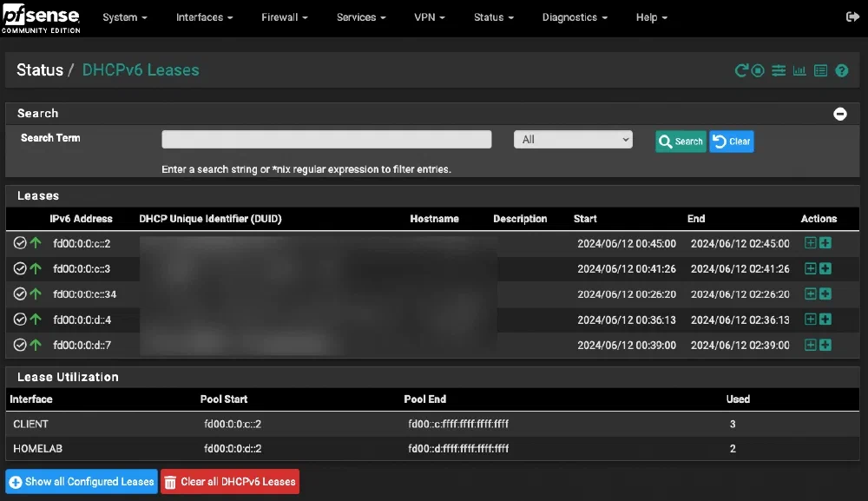Viewport: 868px width, 501px height.
Task: Open related settings via the sliders icon
Action: [779, 70]
